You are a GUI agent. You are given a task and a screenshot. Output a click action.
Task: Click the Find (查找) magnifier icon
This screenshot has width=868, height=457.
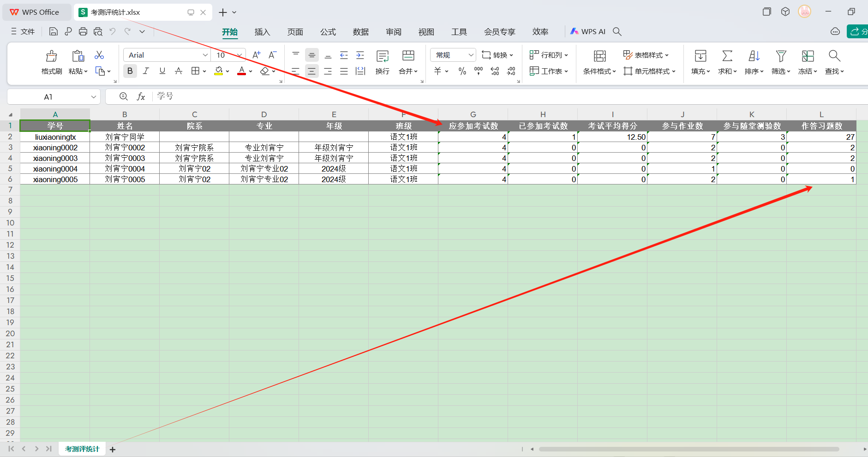(834, 56)
